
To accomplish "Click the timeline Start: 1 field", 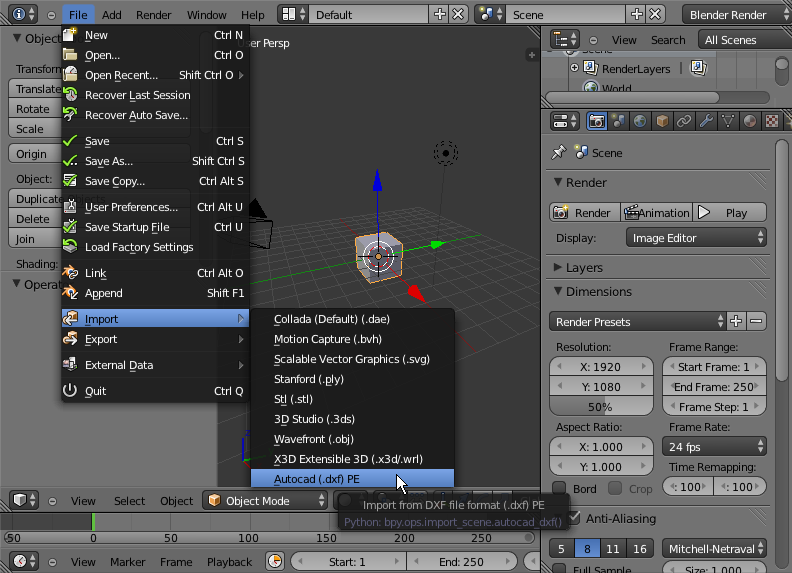I will click(348, 561).
